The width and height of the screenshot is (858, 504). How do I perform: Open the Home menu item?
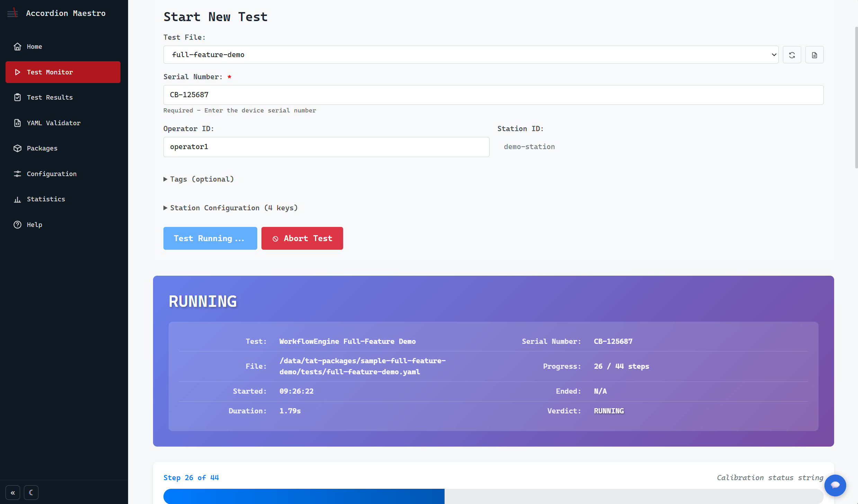click(63, 47)
